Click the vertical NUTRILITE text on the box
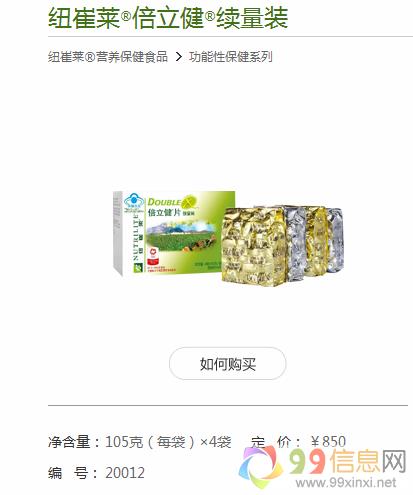Screen dimensions: 413x495 tap(135, 238)
